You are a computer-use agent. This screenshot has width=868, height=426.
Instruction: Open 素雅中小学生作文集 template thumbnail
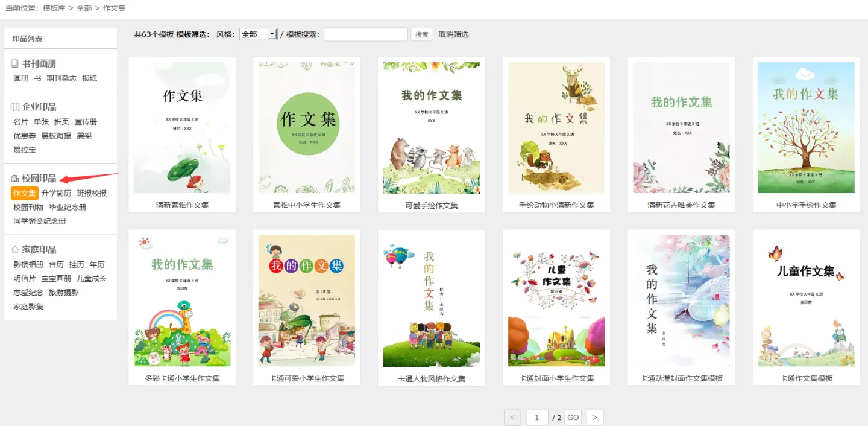[x=307, y=127]
